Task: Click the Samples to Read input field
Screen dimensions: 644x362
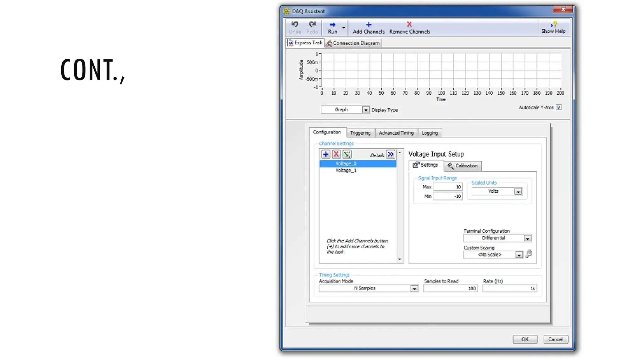Action: pyautogui.click(x=450, y=288)
